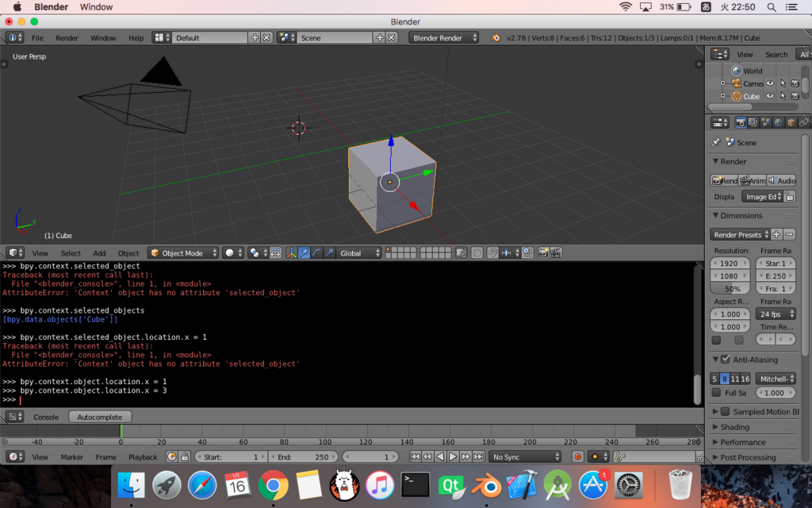Click the lock interface icon beside Image Editor

[789, 197]
